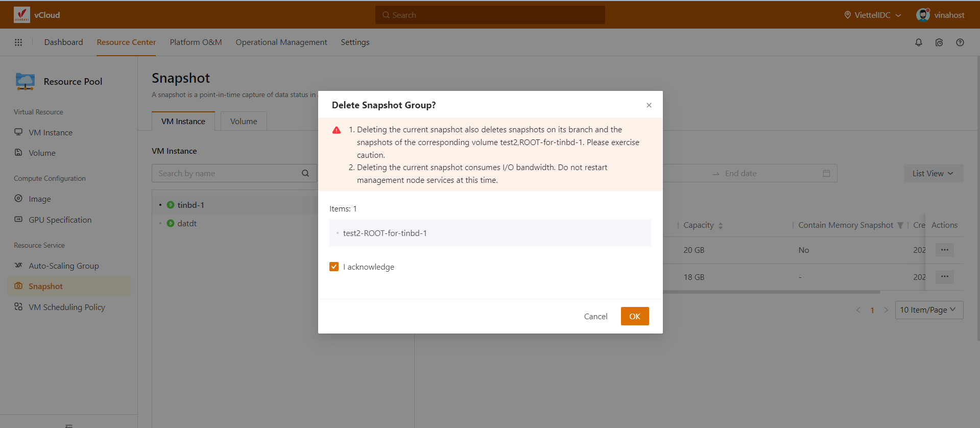Click the Contain Memory Snapshot filter icon
The image size is (980, 428).
click(900, 225)
